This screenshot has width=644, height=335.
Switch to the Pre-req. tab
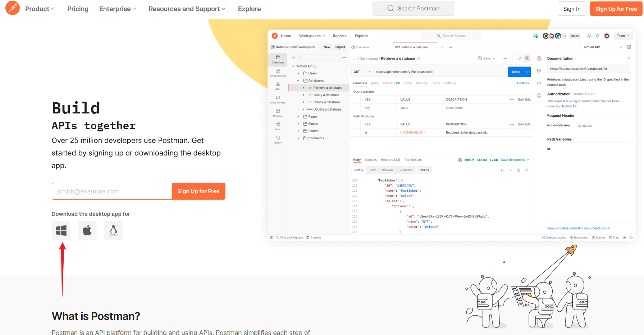pyautogui.click(x=422, y=83)
